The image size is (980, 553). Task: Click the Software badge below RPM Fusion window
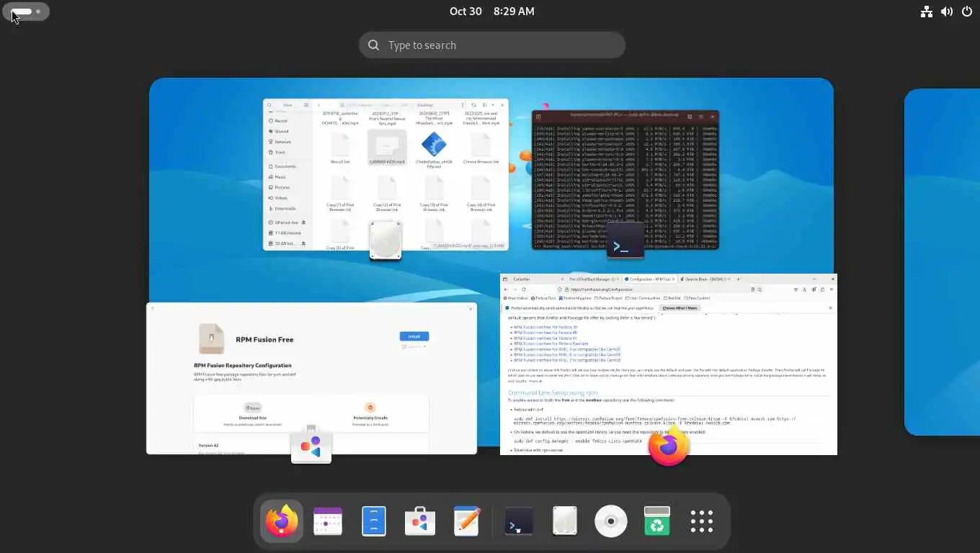tap(311, 446)
